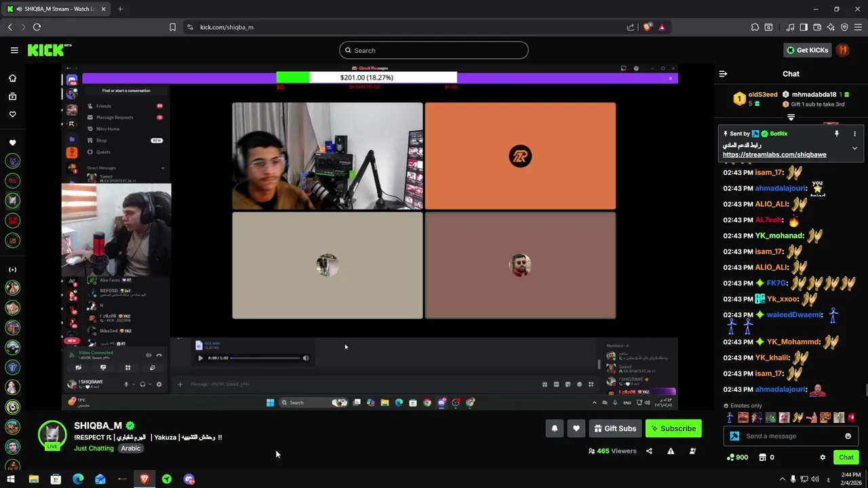
Task: Open the channel points 900 balance
Action: point(737,457)
